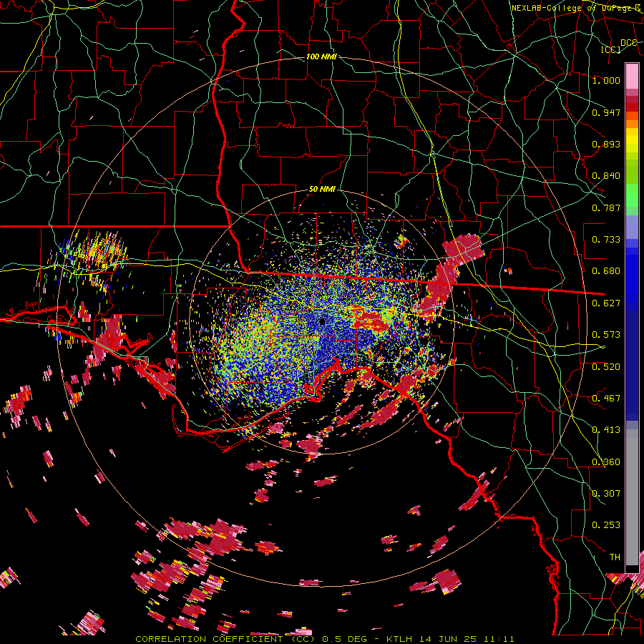This screenshot has height=644, width=644.
Task: Select the 0.733 scale value
Action: point(606,240)
